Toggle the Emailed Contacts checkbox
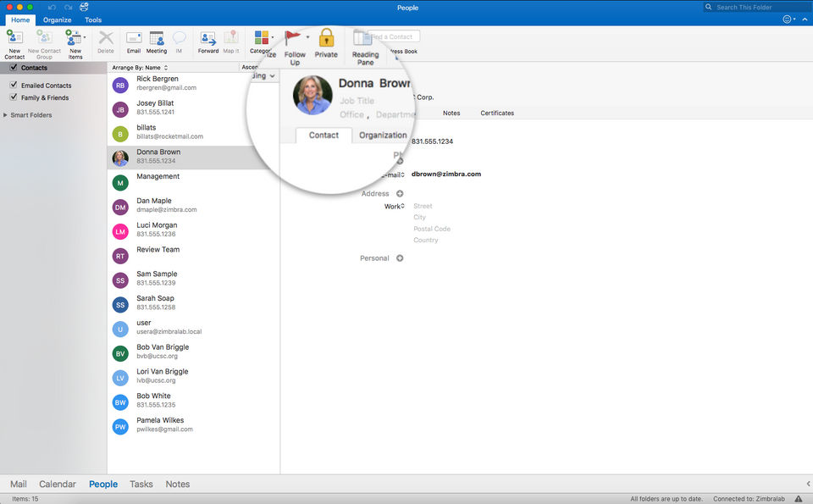 pyautogui.click(x=14, y=85)
